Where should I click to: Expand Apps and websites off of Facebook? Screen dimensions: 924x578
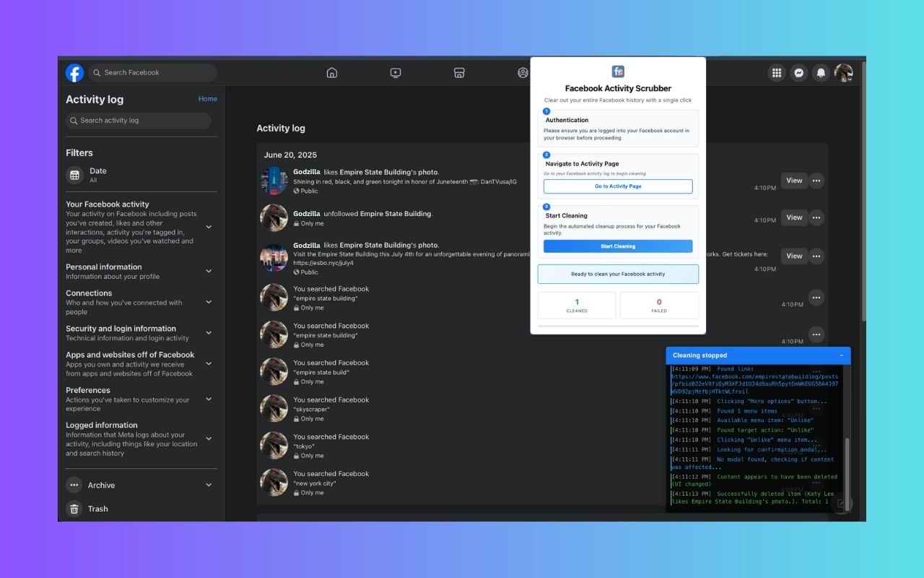point(209,363)
